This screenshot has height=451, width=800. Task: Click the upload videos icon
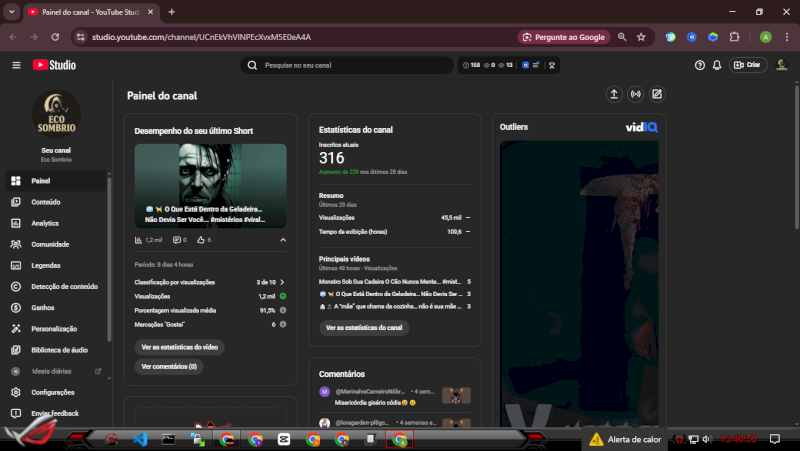(614, 95)
